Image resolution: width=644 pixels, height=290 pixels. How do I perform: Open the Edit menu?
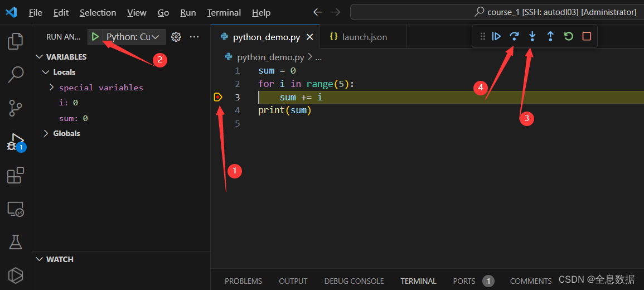(61, 13)
